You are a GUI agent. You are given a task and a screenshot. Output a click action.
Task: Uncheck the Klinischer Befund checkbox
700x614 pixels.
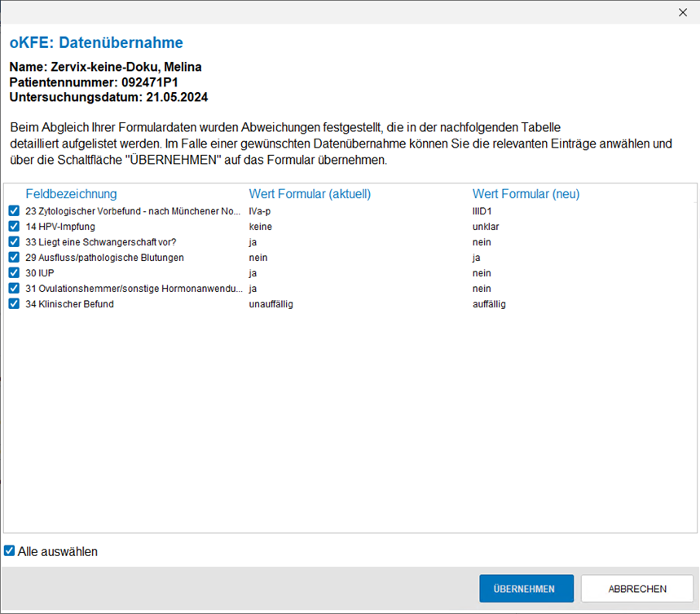click(x=14, y=304)
